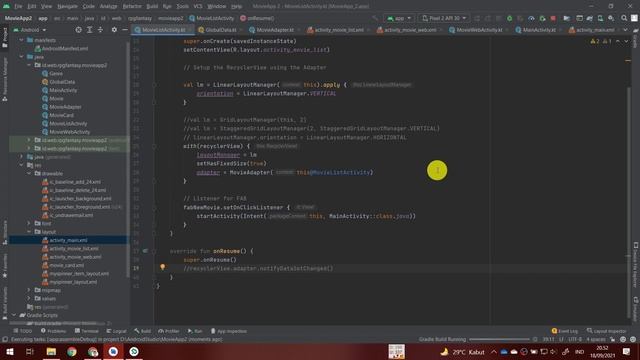
Task: Collapse the java folder in project tree
Action: (22, 57)
